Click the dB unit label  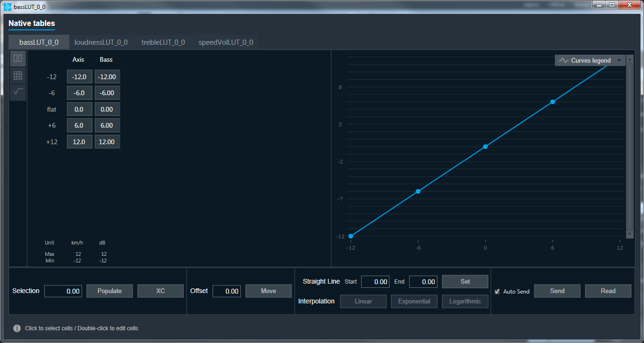(x=102, y=243)
